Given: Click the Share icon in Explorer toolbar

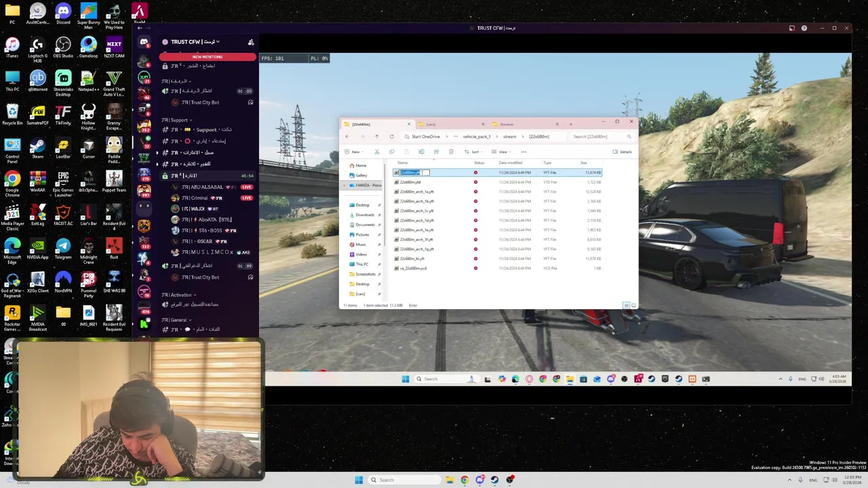Looking at the screenshot, I should tap(436, 152).
